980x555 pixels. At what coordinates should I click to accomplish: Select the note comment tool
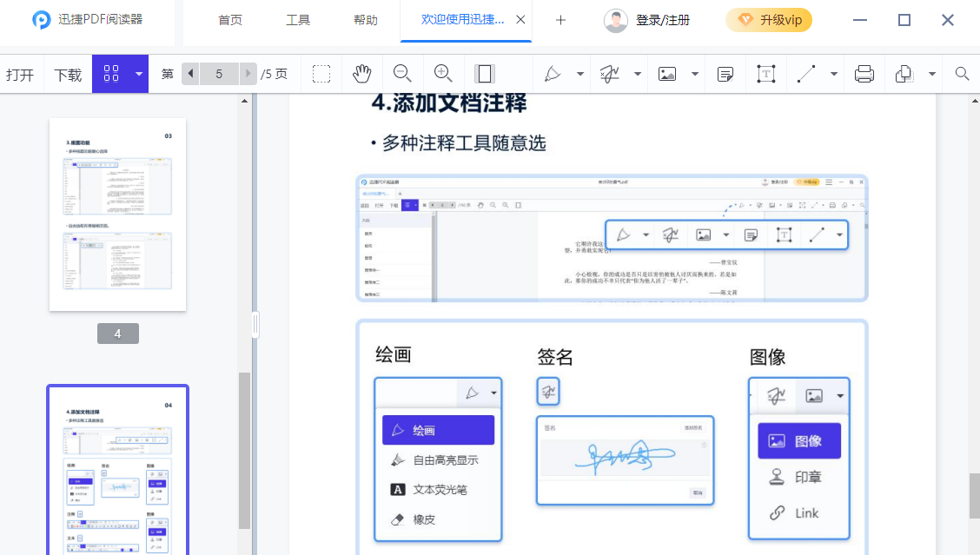(x=725, y=75)
